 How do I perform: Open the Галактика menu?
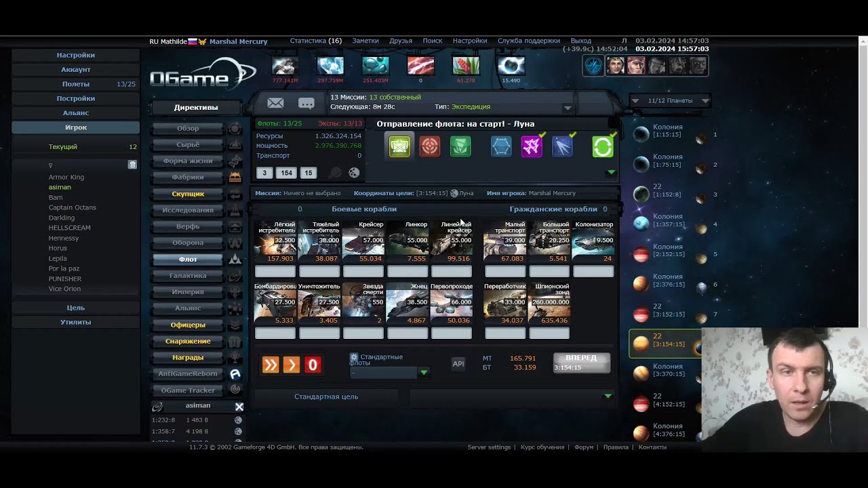tap(188, 275)
